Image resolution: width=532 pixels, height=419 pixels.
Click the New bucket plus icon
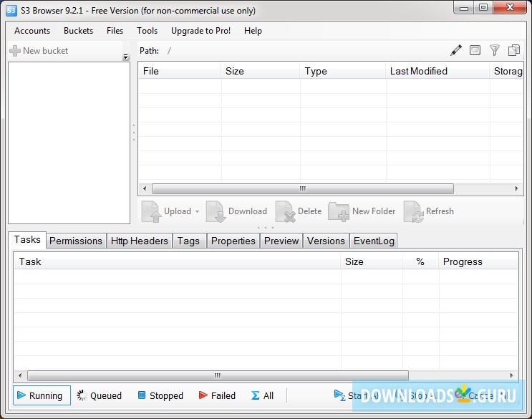pyautogui.click(x=15, y=51)
